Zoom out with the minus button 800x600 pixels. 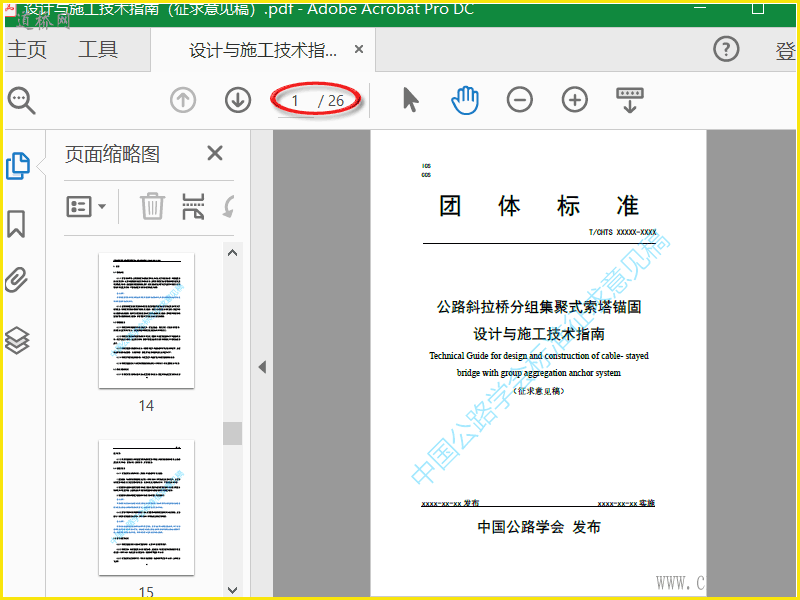click(x=519, y=99)
